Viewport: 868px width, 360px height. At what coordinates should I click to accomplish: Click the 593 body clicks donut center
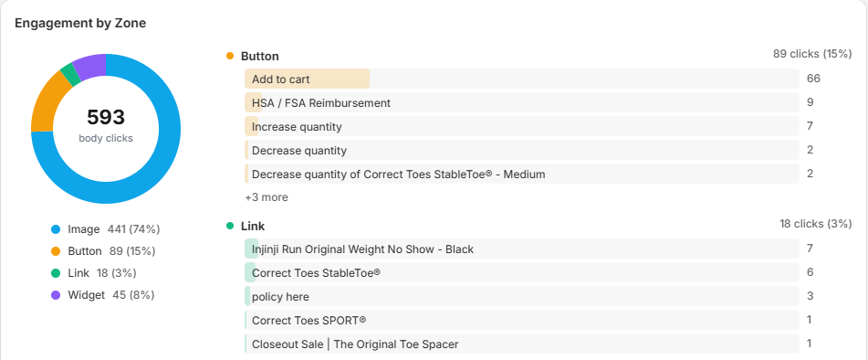pyautogui.click(x=106, y=126)
